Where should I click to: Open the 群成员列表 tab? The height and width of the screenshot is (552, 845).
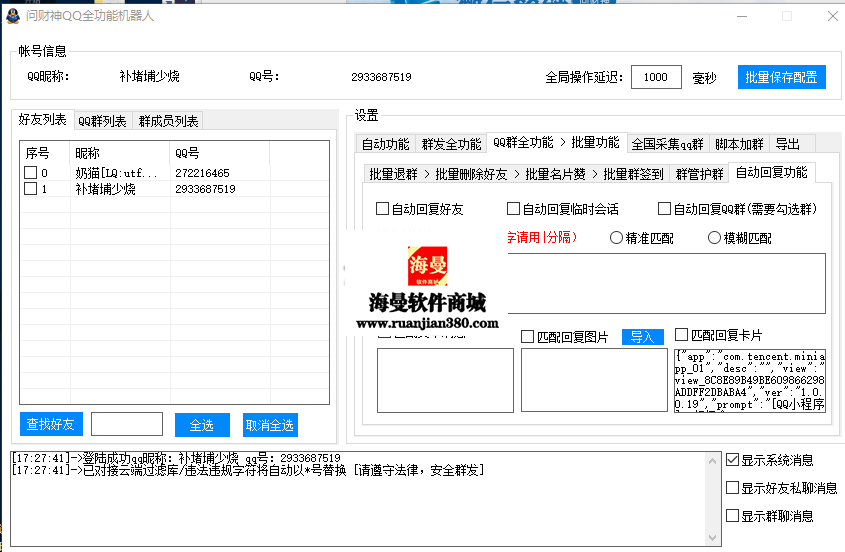[168, 121]
